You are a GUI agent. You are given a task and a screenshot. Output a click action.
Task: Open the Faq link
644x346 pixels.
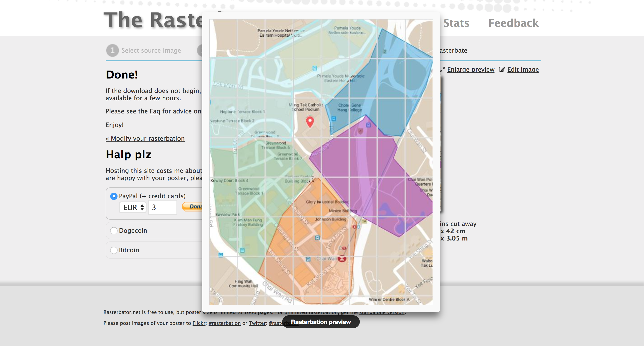(155, 111)
